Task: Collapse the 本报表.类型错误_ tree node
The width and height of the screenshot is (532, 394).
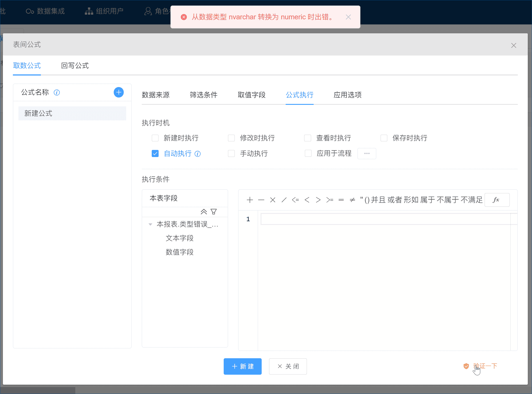Action: (x=150, y=224)
